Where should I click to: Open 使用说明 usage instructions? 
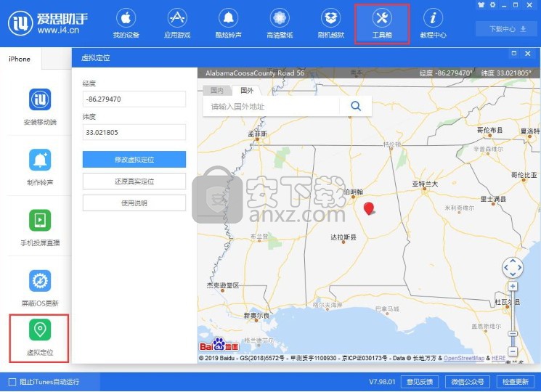click(x=134, y=203)
